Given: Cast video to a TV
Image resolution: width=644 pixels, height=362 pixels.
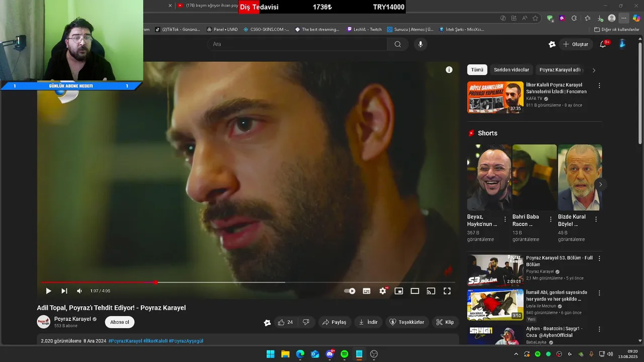Looking at the screenshot, I should pos(431,291).
